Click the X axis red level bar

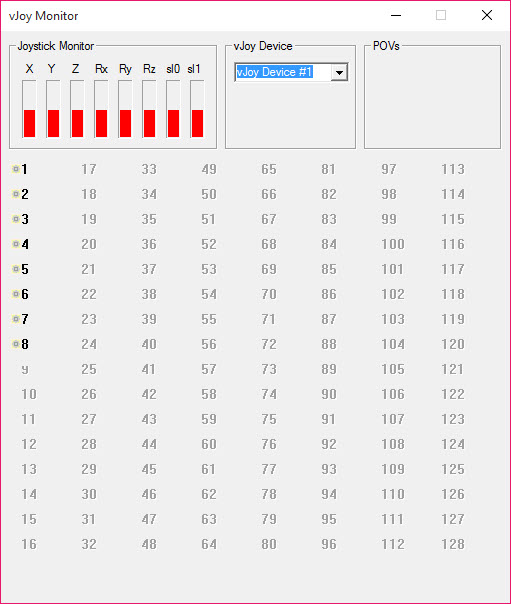point(30,123)
